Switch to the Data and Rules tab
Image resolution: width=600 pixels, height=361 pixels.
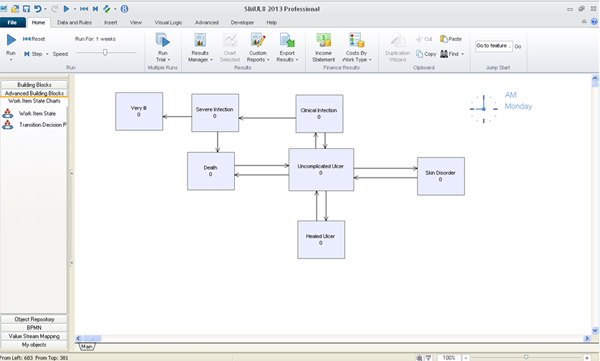click(x=74, y=22)
